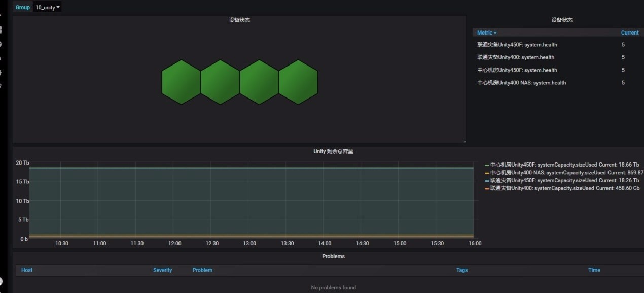Click the 10 Tb y-axis label

tap(23, 201)
